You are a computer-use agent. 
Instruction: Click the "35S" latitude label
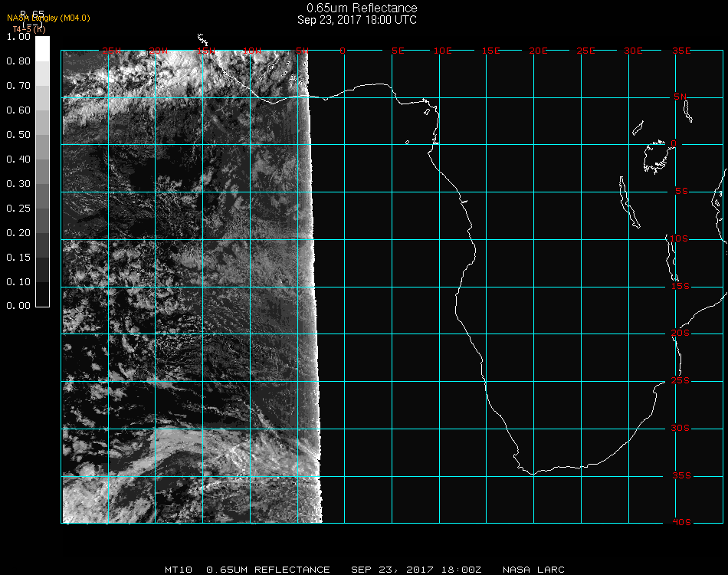tap(681, 475)
